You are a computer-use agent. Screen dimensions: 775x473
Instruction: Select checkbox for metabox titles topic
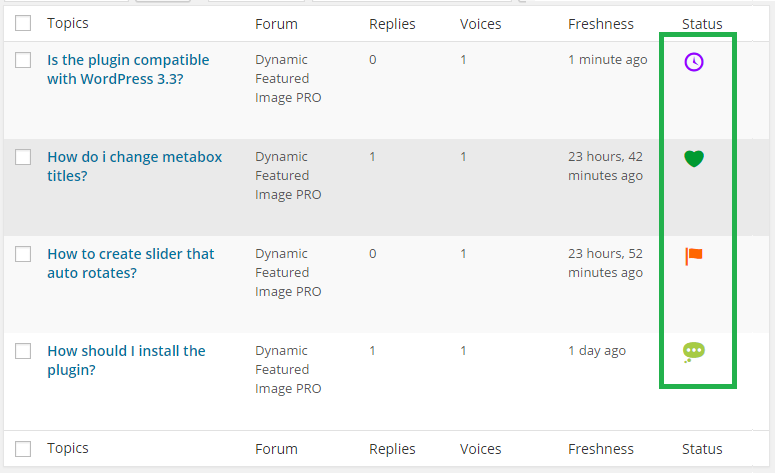point(23,157)
